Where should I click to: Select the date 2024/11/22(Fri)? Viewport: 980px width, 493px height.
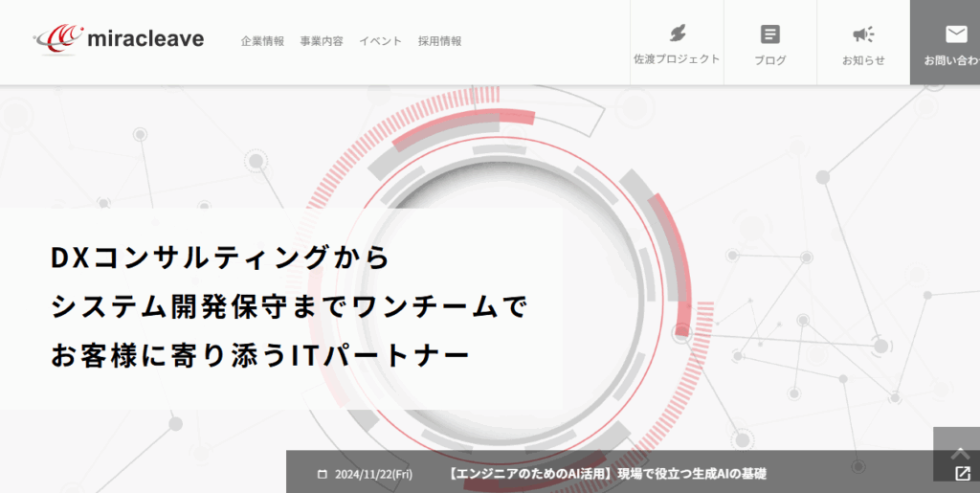[374, 474]
